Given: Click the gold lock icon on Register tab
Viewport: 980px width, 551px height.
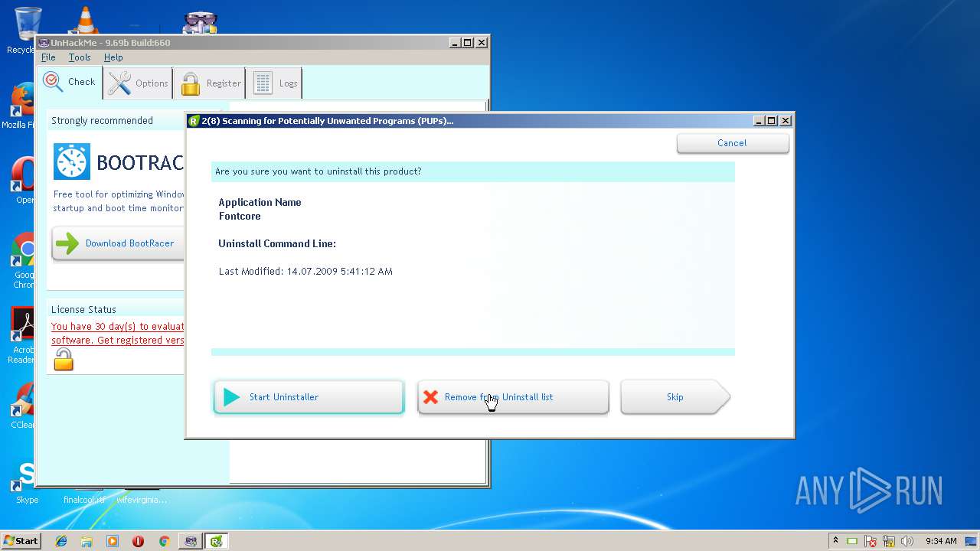Looking at the screenshot, I should [x=191, y=83].
